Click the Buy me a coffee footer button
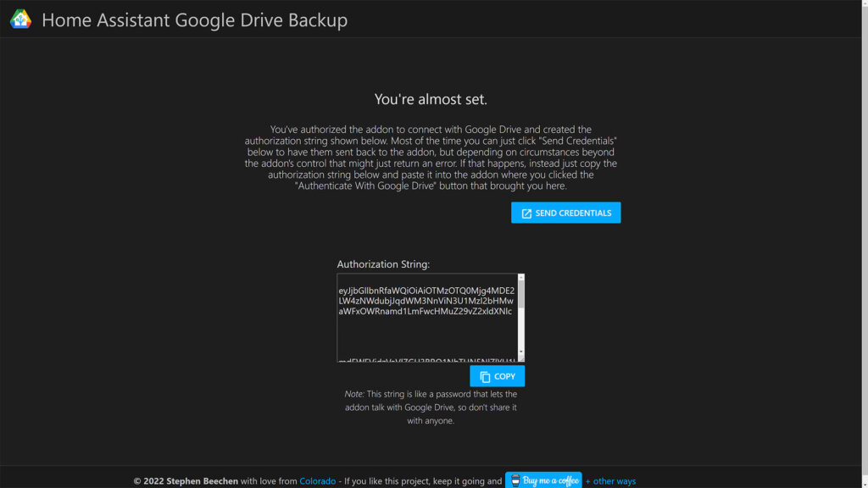 tap(544, 480)
